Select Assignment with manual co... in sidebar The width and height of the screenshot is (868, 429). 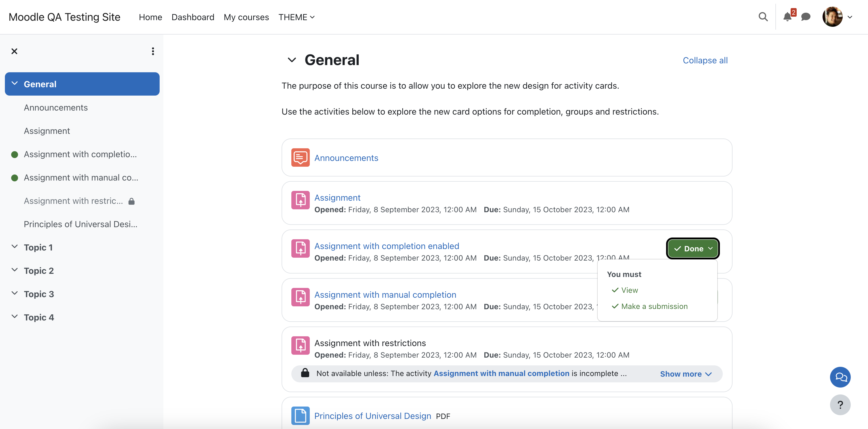(81, 177)
